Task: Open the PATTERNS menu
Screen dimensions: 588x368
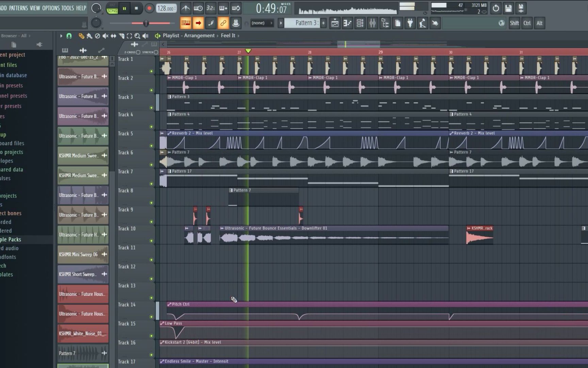Action: 18,8
